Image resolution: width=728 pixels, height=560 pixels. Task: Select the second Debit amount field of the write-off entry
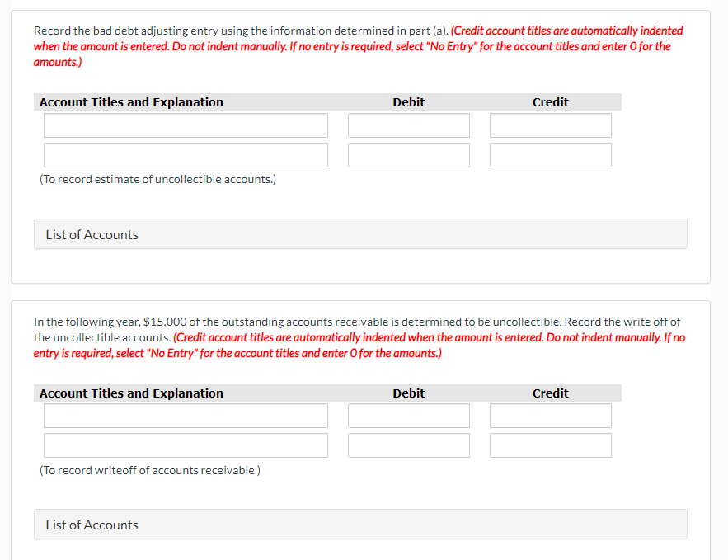[x=408, y=445]
